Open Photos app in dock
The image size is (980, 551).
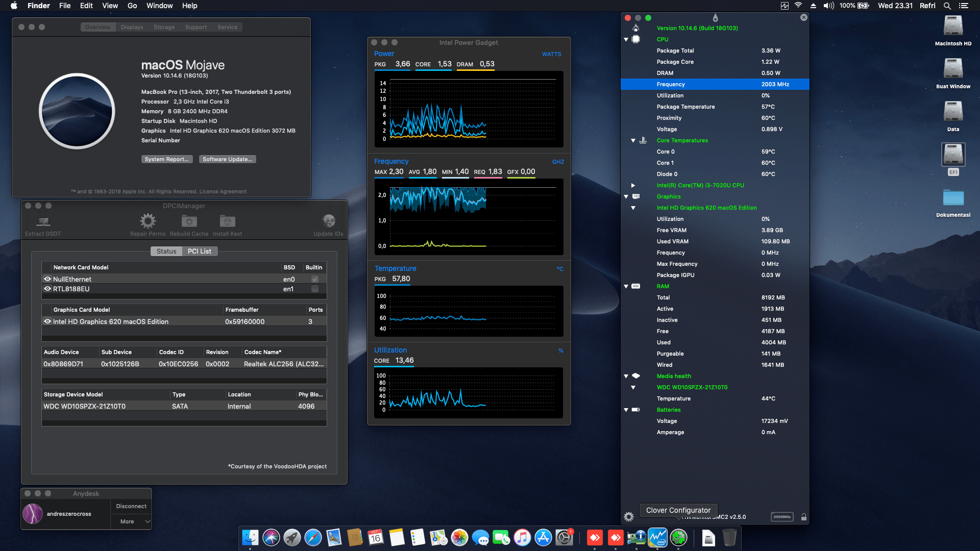(459, 538)
